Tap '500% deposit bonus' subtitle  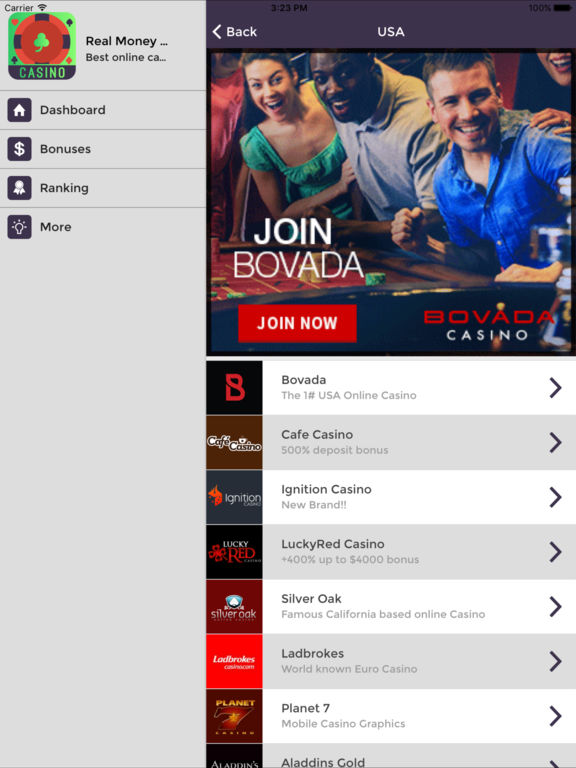335,450
